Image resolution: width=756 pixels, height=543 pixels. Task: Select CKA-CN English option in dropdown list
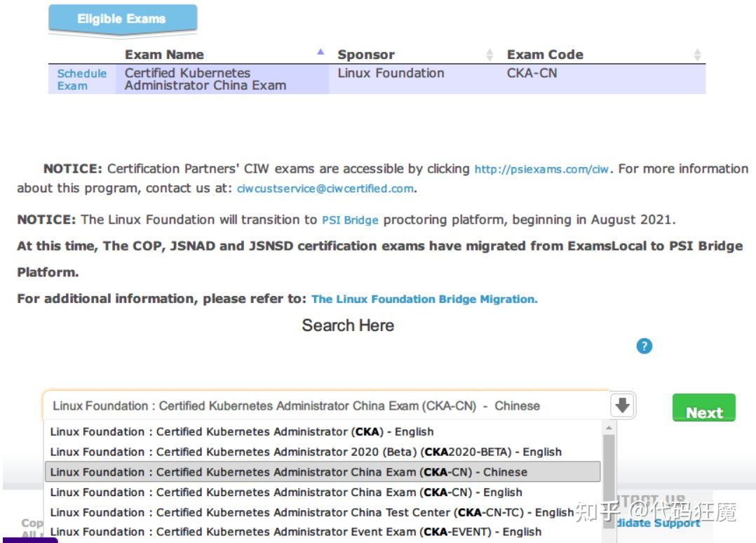286,492
